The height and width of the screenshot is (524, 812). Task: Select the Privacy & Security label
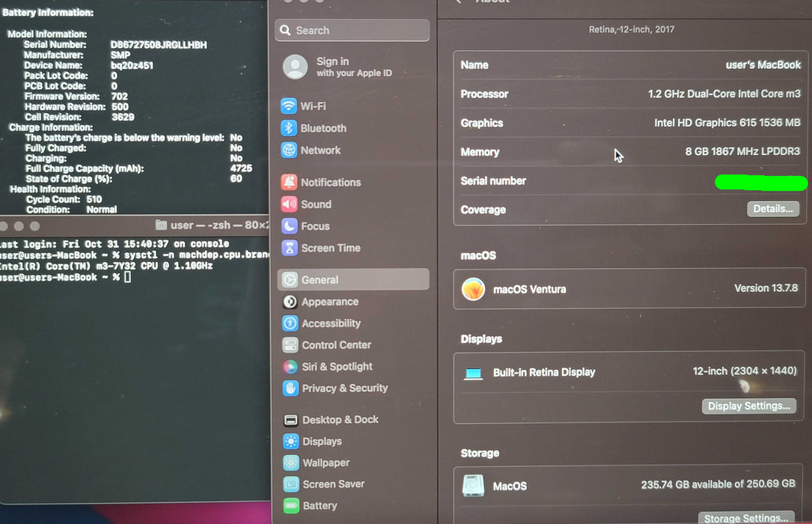[345, 388]
